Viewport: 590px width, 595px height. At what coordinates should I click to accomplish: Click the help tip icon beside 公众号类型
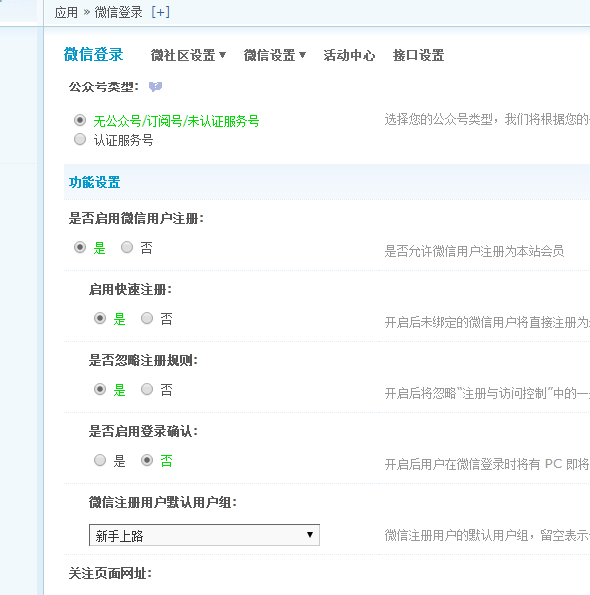click(x=155, y=87)
